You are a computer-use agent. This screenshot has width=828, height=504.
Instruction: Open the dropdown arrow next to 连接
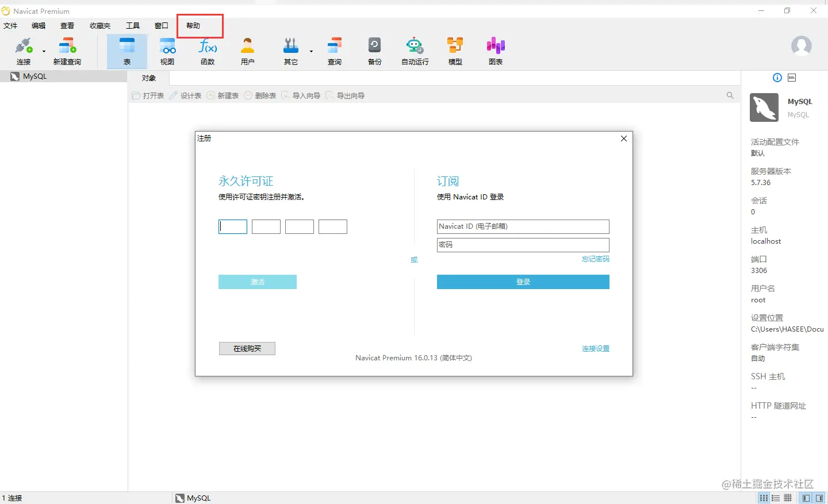click(x=44, y=51)
